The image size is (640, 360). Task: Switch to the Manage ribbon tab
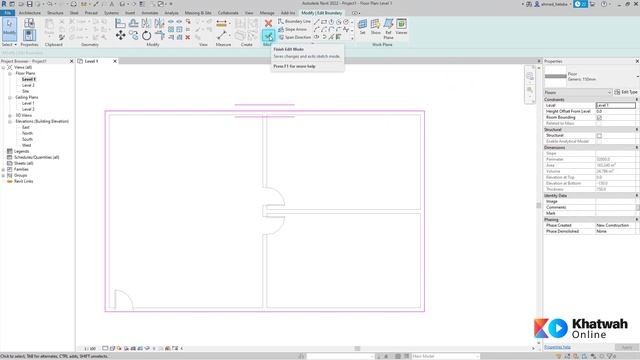click(267, 13)
